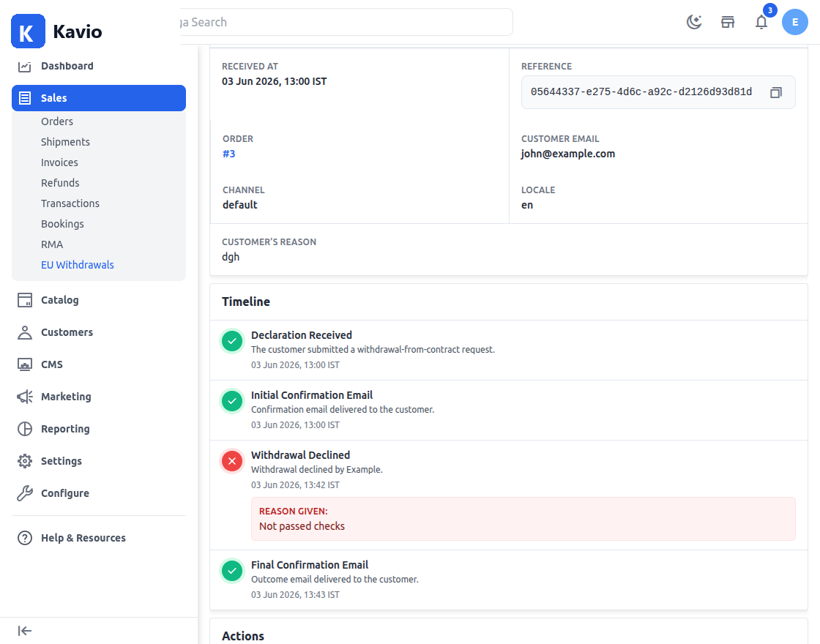Click timestamp 03 Jun 2026, 13:42 IST
820x644 pixels.
(x=295, y=485)
